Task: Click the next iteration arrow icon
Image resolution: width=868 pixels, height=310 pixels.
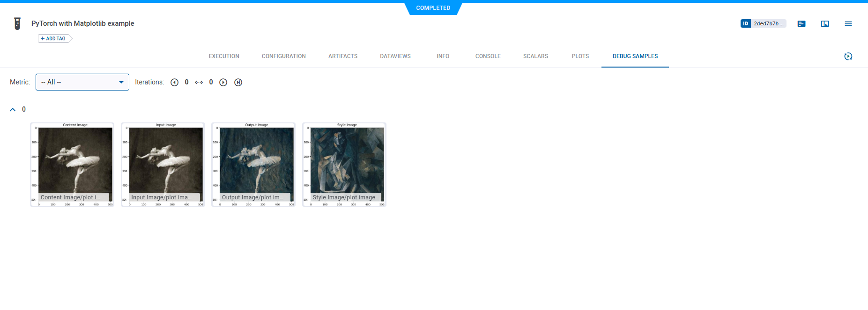Action: tap(223, 83)
